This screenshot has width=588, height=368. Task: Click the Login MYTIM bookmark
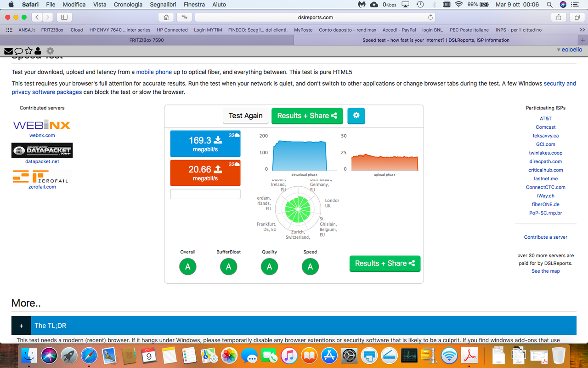coord(208,30)
